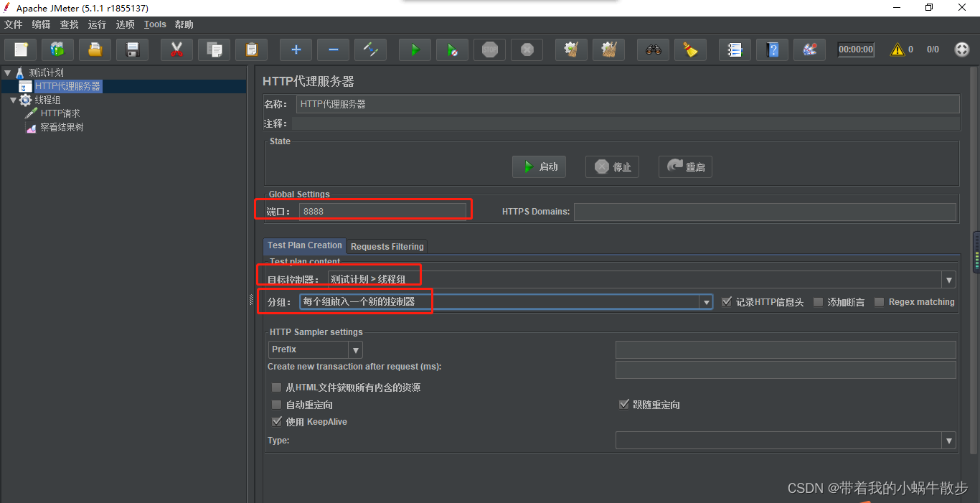This screenshot has height=503, width=980.
Task: Click the 停止 stop button
Action: coord(612,166)
